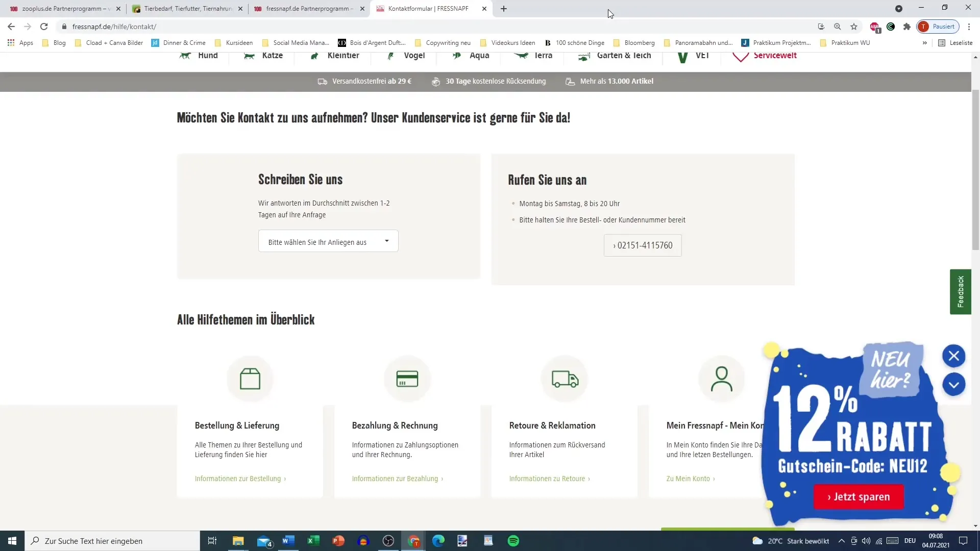Screen dimensions: 980x551
Task: Open the green Feedback side tab
Action: click(960, 292)
